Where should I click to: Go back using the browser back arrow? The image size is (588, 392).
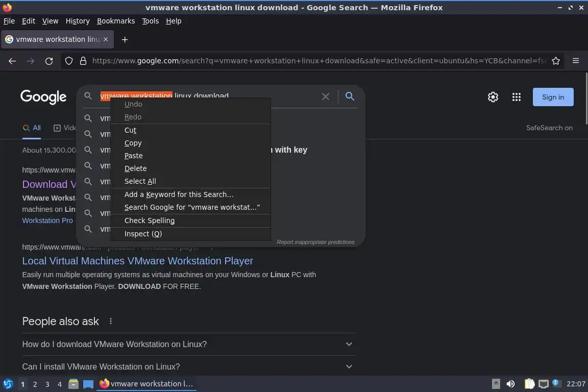[12, 61]
